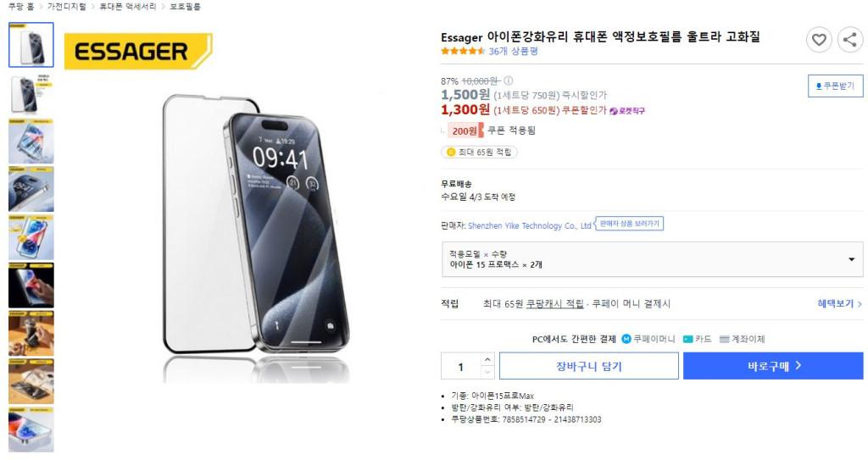The width and height of the screenshot is (868, 460).
Task: Open the 적용모델 × 수량 dropdown
Action: [x=652, y=259]
